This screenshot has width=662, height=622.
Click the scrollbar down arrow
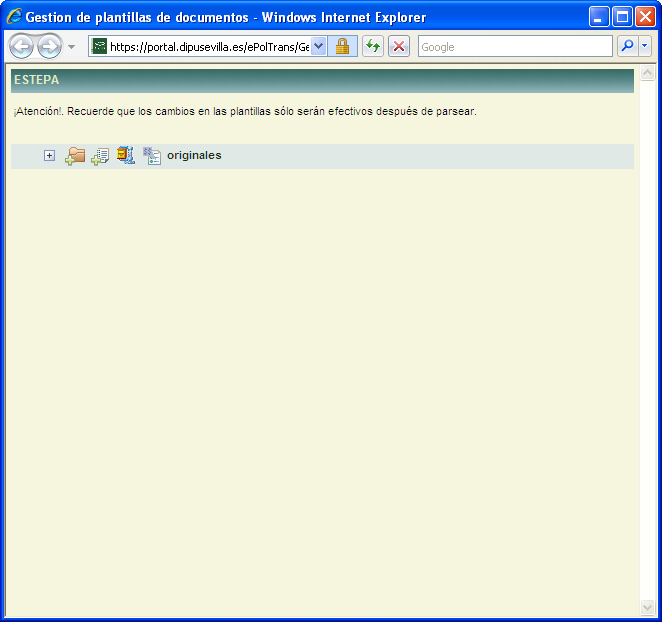pyautogui.click(x=647, y=607)
